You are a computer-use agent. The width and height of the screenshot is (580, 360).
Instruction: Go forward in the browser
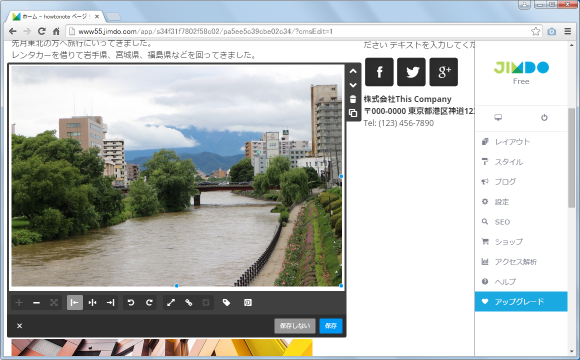[x=27, y=31]
